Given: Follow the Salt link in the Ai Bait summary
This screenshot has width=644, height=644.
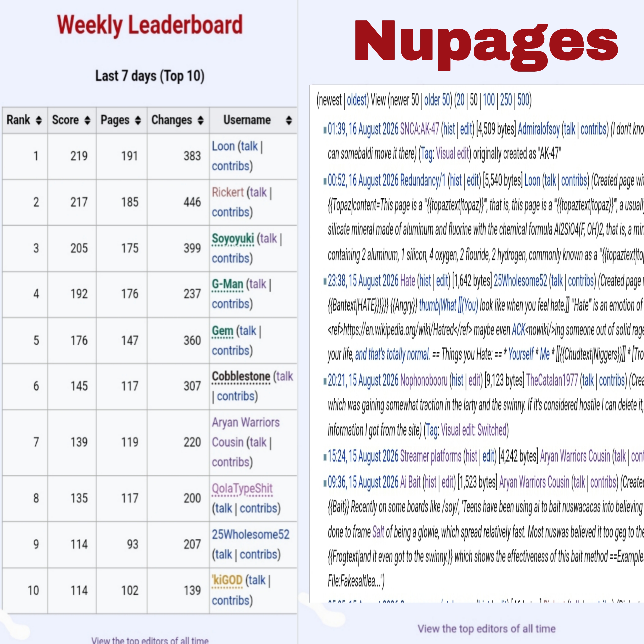Looking at the screenshot, I should 378,532.
